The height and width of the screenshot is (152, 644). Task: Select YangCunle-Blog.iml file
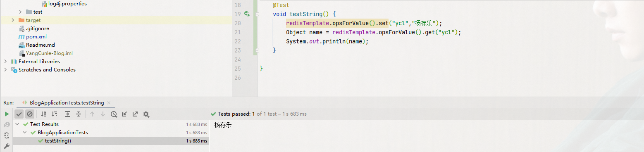pos(50,53)
